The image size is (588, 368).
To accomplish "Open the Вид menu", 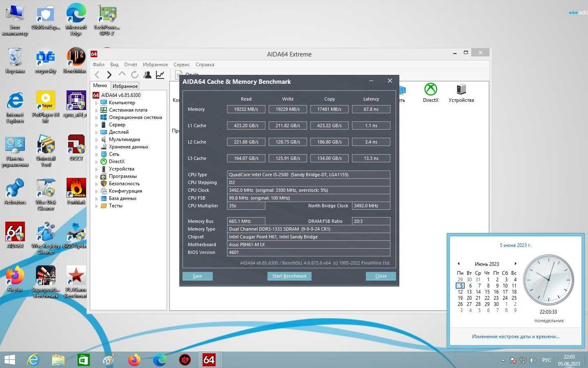I will pyautogui.click(x=114, y=65).
